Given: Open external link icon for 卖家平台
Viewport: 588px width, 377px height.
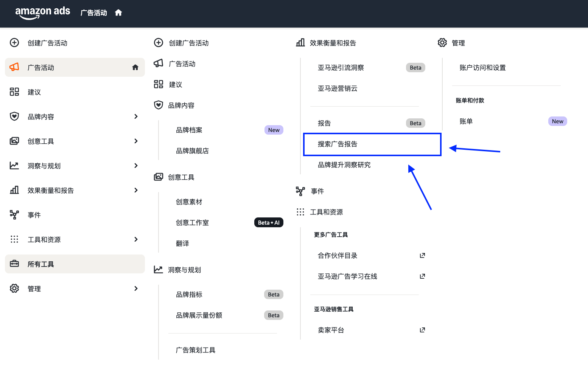Looking at the screenshot, I should click(x=422, y=330).
